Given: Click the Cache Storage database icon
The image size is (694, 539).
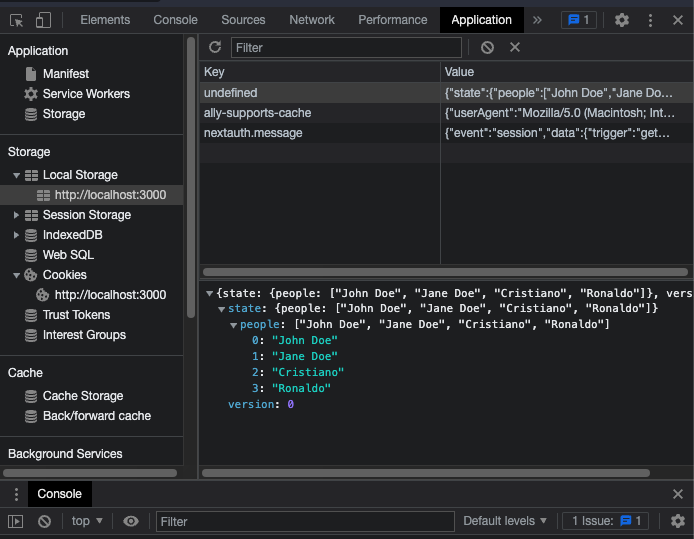Looking at the screenshot, I should (x=31, y=396).
